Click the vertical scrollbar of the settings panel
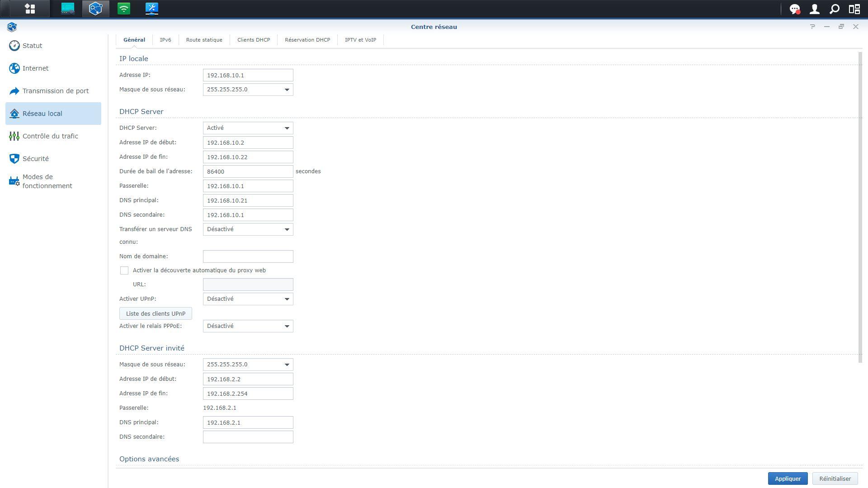 click(x=860, y=207)
